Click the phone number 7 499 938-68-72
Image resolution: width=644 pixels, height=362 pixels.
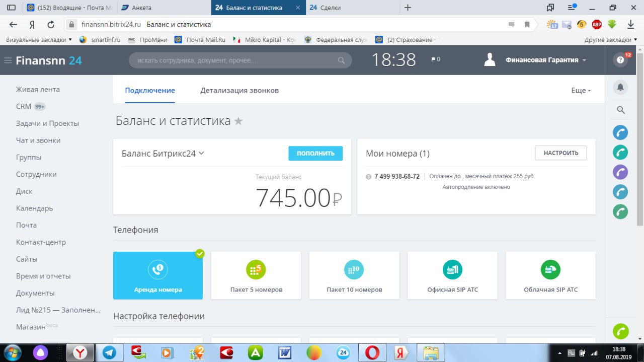397,177
